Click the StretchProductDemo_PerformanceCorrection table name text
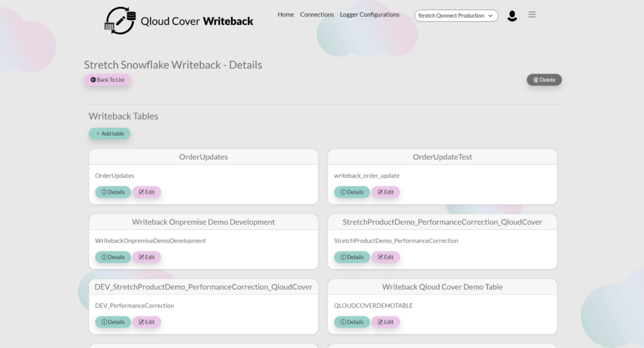 (396, 241)
